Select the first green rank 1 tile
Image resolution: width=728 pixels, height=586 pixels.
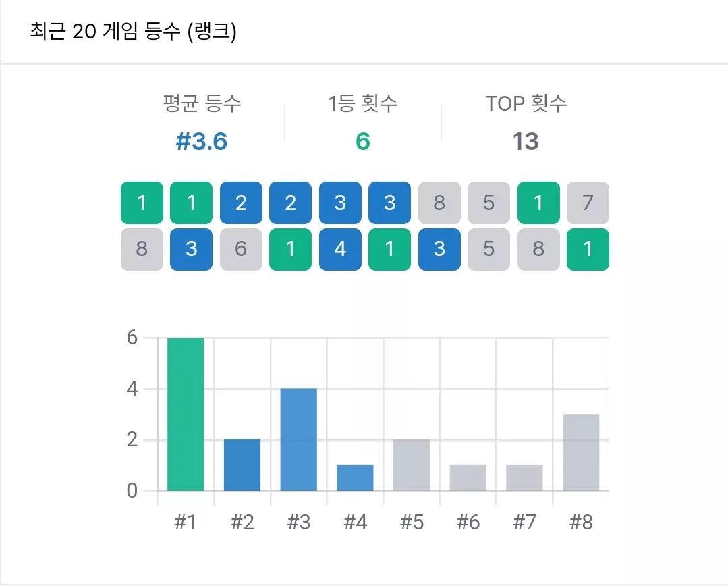coord(142,203)
